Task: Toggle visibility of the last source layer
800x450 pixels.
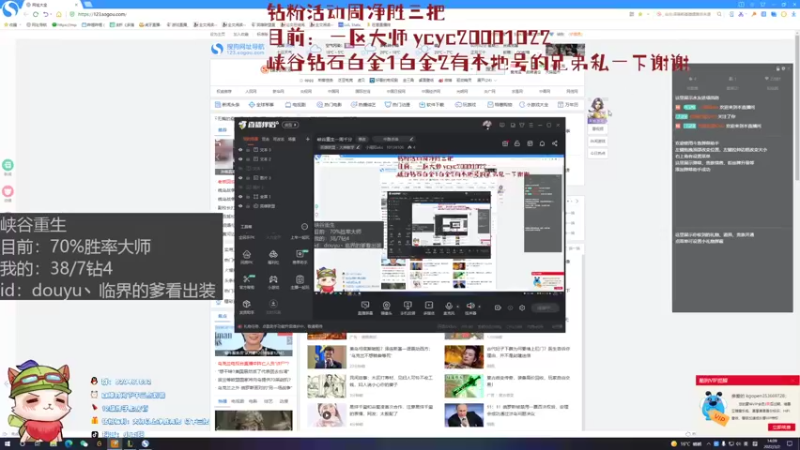Action: click(240, 206)
